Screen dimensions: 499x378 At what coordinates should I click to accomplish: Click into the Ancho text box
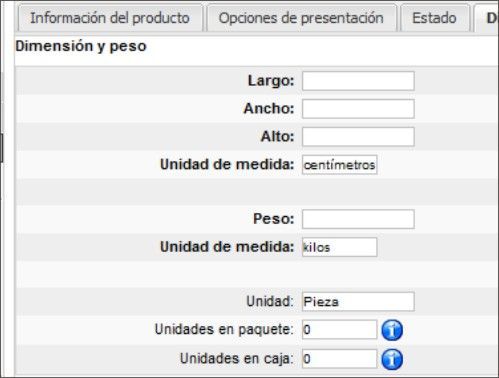(x=358, y=109)
